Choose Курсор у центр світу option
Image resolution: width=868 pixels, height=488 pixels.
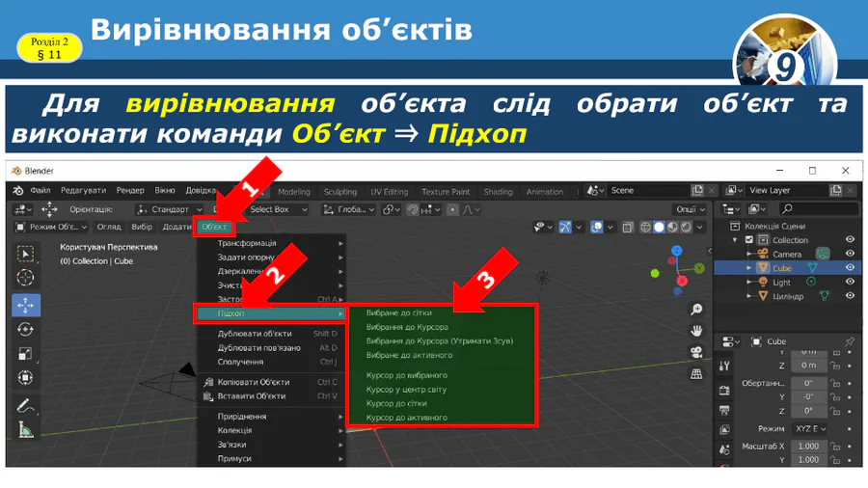[407, 389]
